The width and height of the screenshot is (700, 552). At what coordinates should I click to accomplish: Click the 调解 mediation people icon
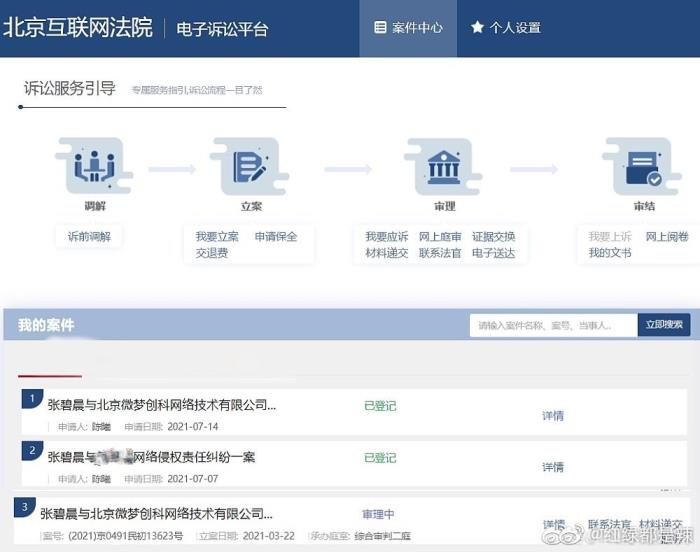tap(95, 167)
